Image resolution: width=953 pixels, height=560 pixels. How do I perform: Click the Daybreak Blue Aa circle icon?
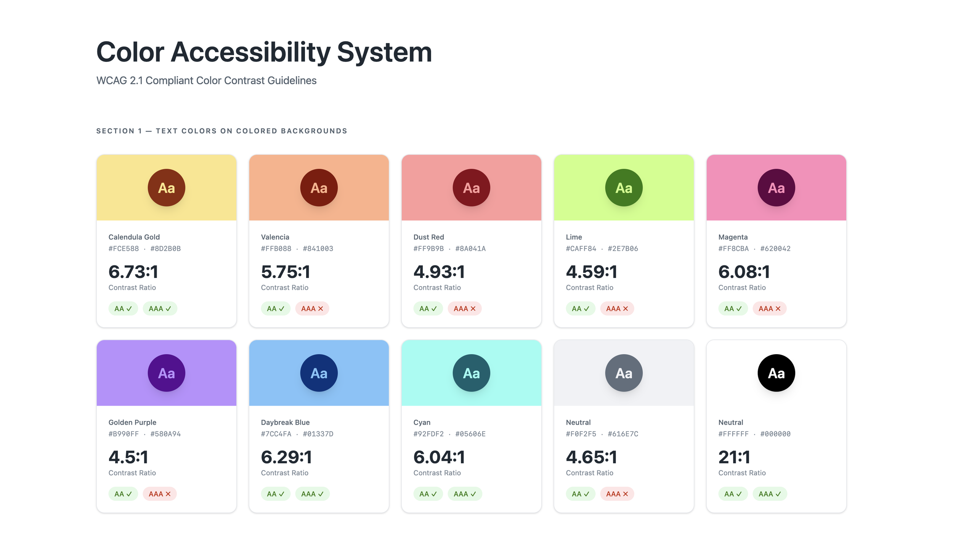click(319, 373)
